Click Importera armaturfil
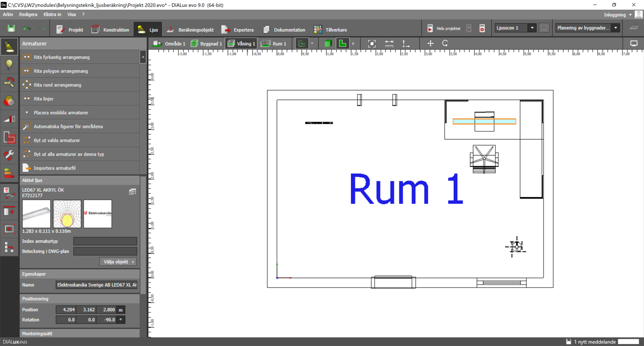 point(55,168)
